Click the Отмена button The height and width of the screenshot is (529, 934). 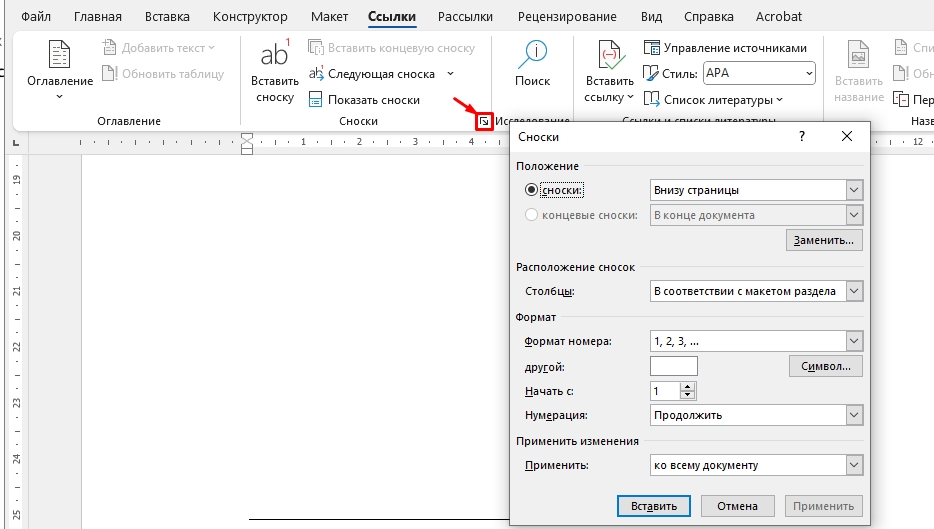(x=737, y=506)
